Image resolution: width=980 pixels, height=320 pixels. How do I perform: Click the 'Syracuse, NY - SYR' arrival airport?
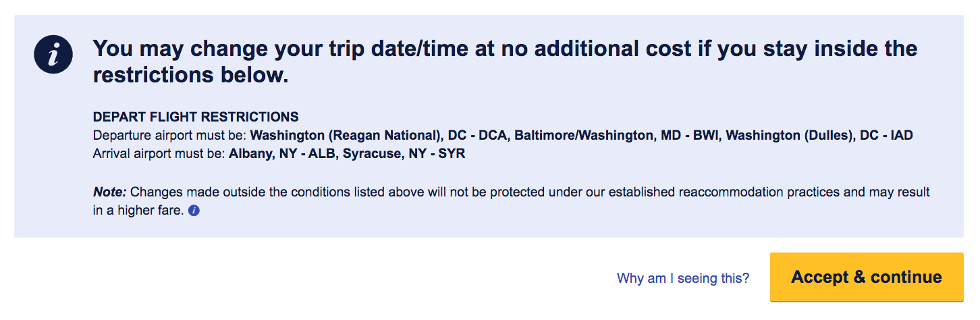pyautogui.click(x=404, y=153)
